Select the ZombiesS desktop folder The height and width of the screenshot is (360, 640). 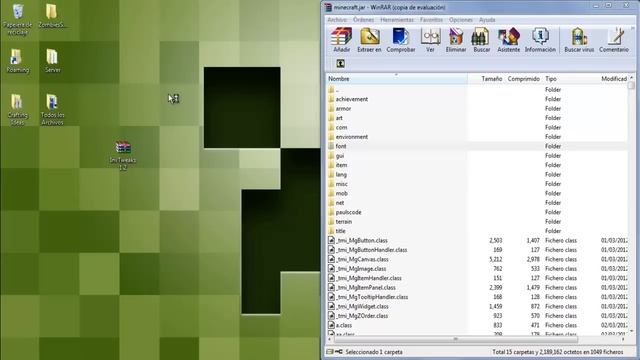pyautogui.click(x=52, y=16)
